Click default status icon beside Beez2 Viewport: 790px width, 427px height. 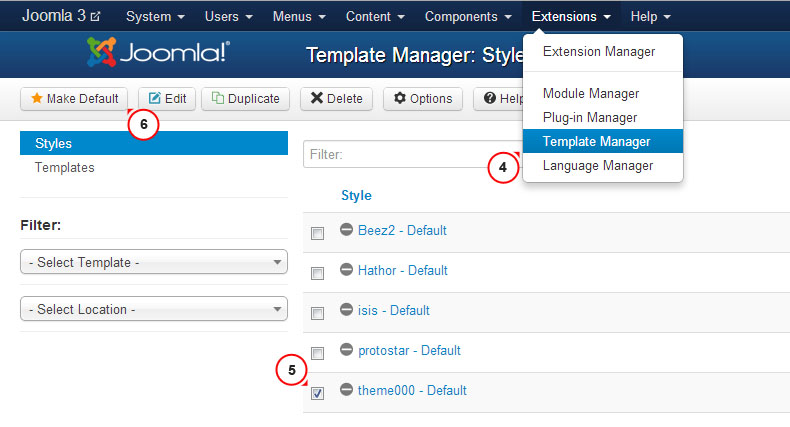(x=347, y=230)
